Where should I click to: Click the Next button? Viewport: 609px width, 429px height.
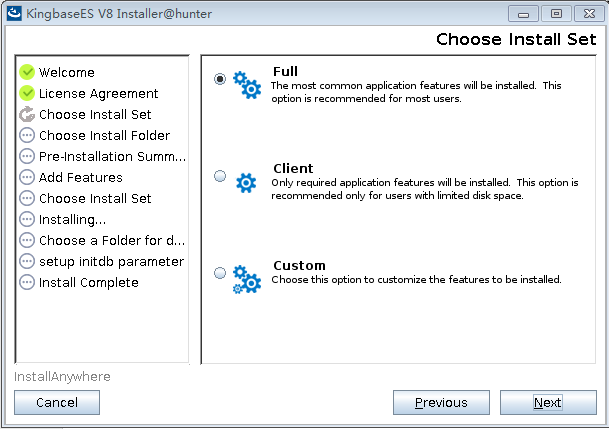(x=547, y=403)
